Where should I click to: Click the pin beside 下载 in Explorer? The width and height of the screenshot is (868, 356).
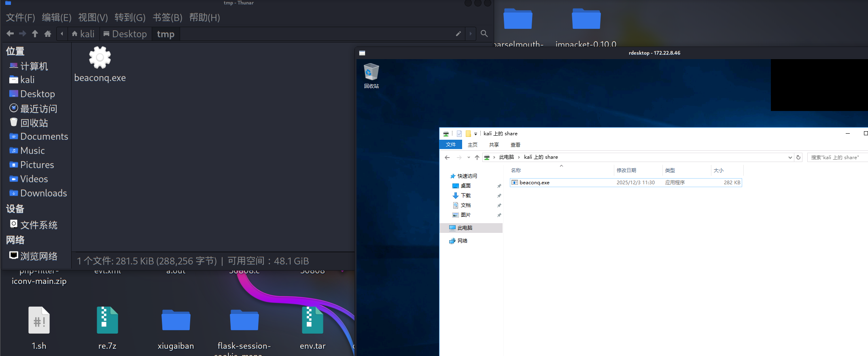(x=499, y=196)
